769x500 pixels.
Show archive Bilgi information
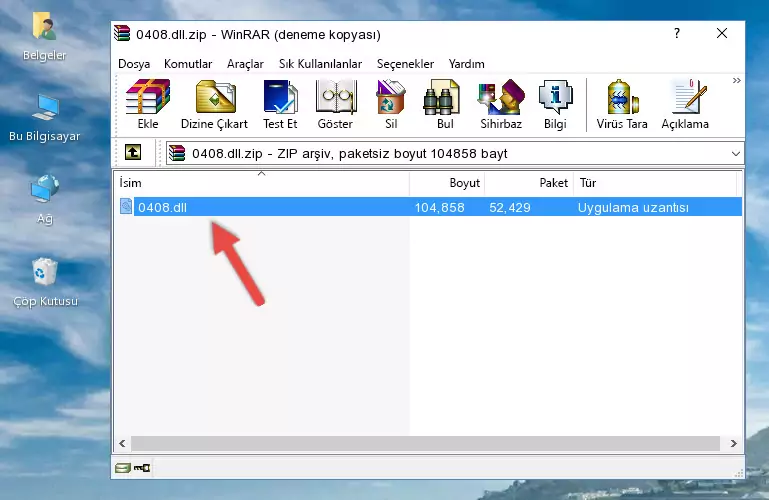pos(555,104)
